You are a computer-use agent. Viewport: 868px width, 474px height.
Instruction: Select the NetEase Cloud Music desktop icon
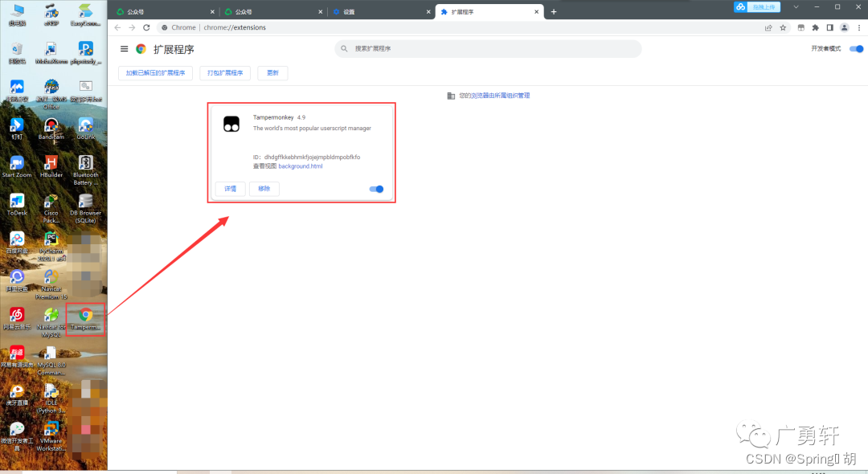17,319
